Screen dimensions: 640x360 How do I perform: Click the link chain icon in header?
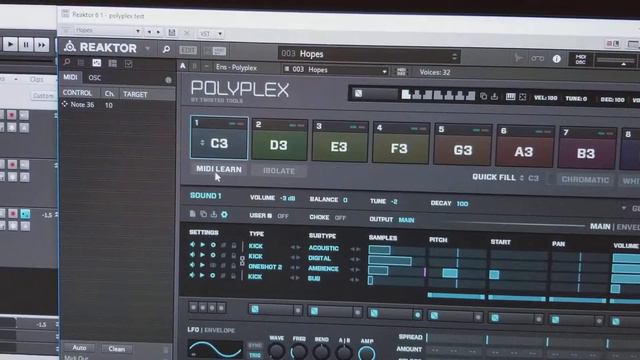point(537,58)
